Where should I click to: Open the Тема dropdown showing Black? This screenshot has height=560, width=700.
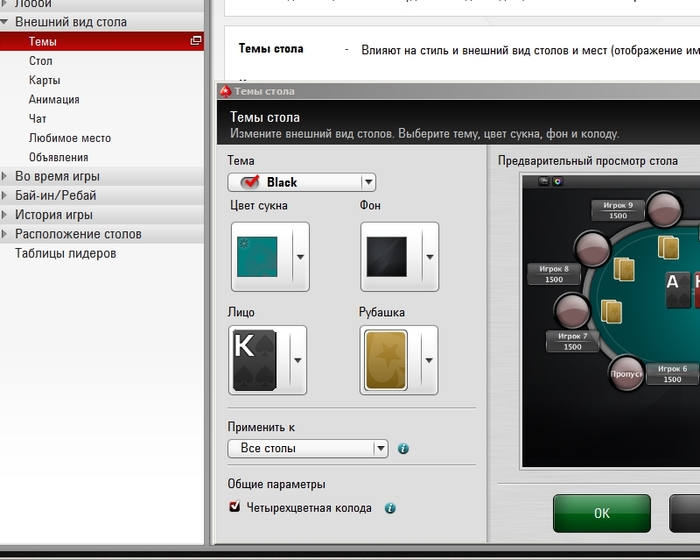pyautogui.click(x=302, y=182)
